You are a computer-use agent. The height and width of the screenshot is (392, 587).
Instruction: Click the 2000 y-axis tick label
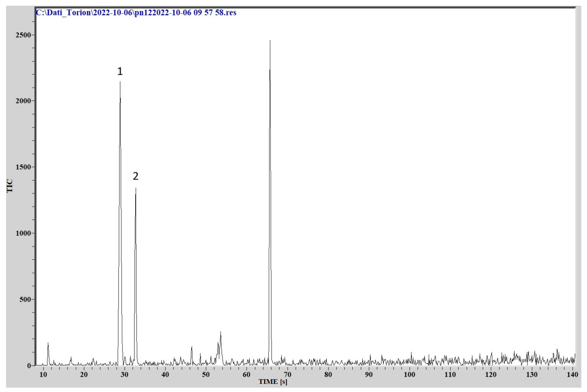point(23,101)
